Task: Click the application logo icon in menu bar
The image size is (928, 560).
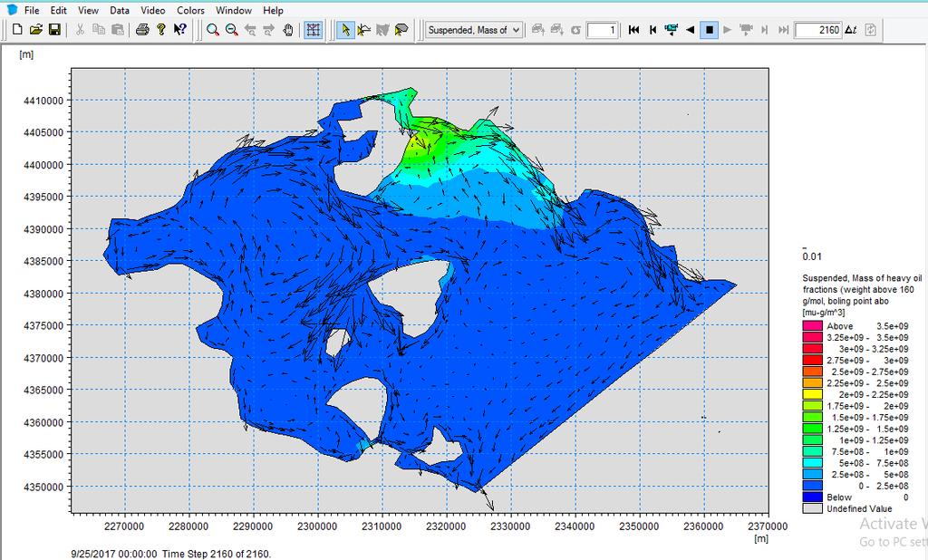Action: coord(12,10)
